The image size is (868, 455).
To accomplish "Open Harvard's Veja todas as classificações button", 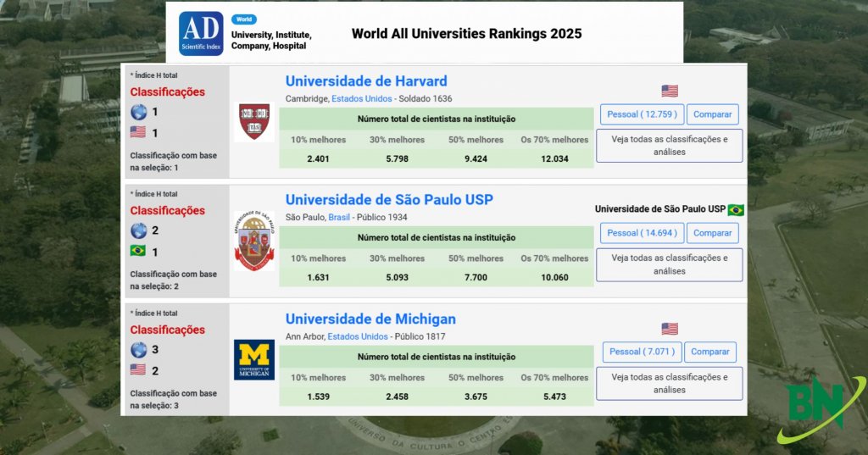I will coord(670,146).
